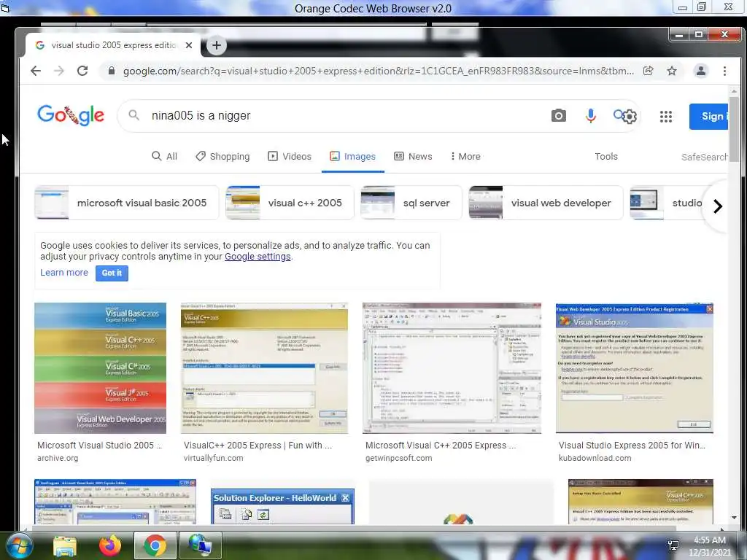Click the address bar URL

(x=379, y=71)
